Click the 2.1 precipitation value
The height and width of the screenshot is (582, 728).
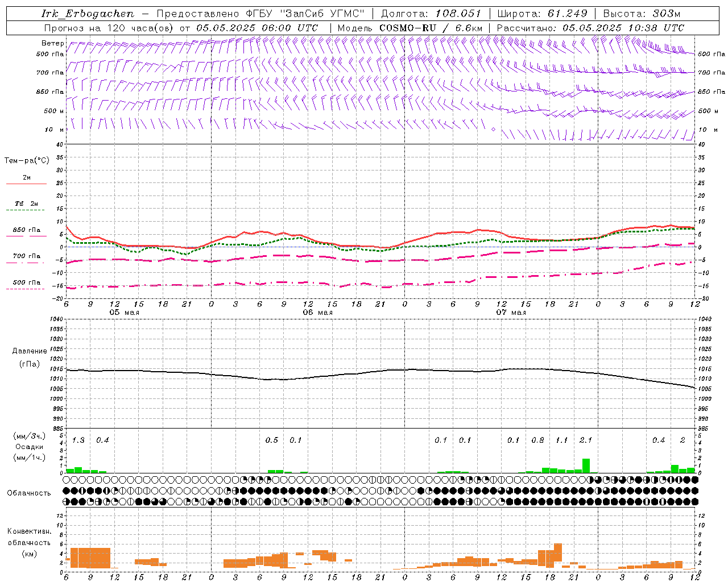coord(586,440)
